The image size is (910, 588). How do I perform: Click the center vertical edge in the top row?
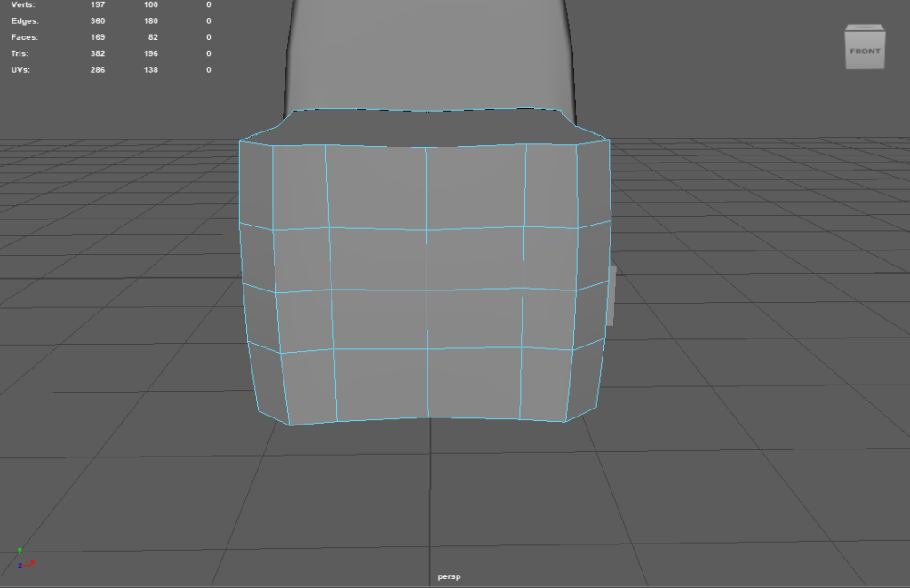coord(426,187)
